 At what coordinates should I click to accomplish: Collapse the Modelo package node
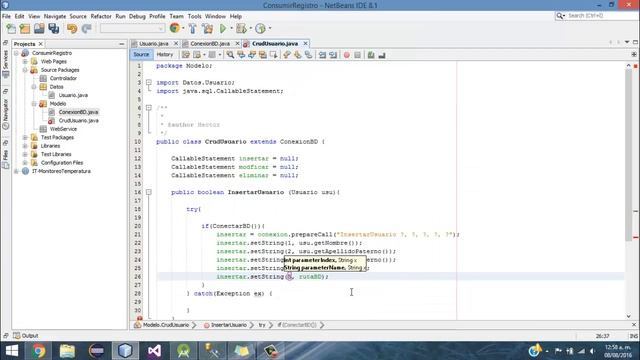pos(34,104)
